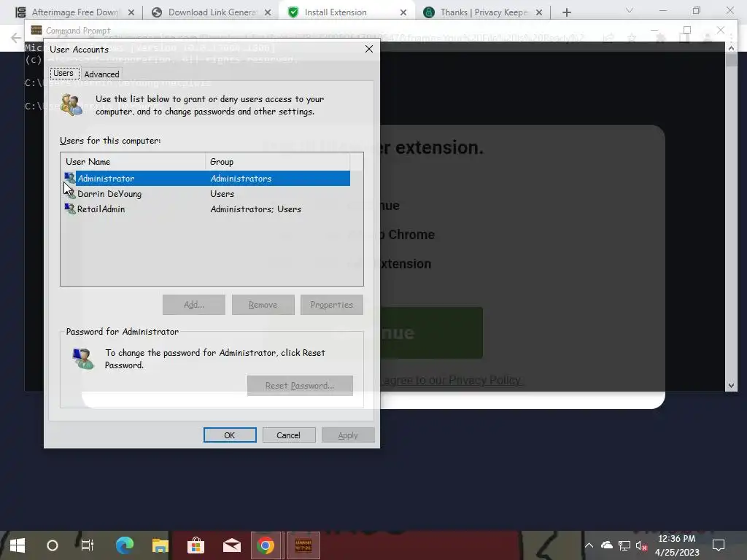Close the Install Extension tab
Viewport: 747px width, 560px height.
click(403, 12)
